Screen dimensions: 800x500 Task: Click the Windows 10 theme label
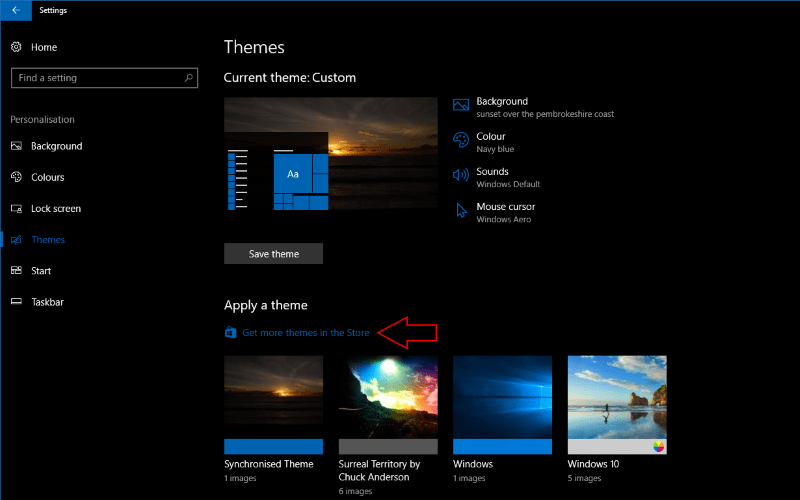(x=593, y=464)
